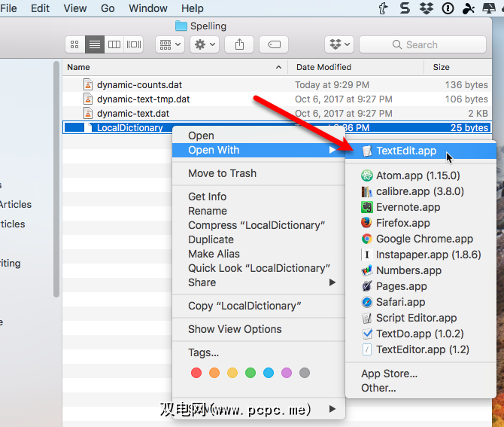Open with Firefox.app

pyautogui.click(x=421, y=223)
